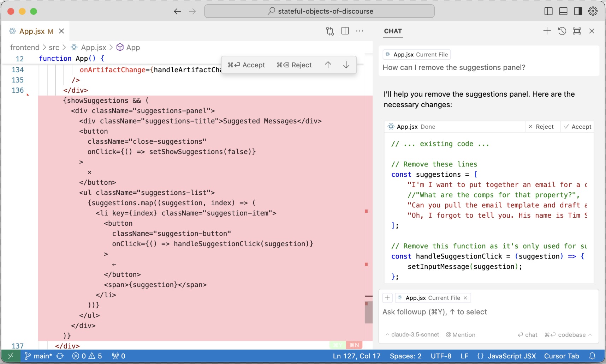
Task: Show chat history via the clock icon
Action: [x=562, y=31]
